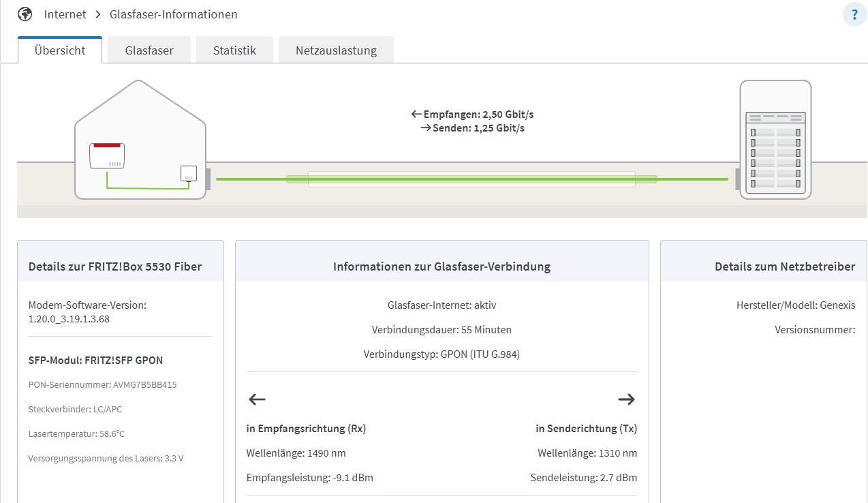Switch to the Glasfaser tab
This screenshot has width=868, height=503.
coord(149,50)
